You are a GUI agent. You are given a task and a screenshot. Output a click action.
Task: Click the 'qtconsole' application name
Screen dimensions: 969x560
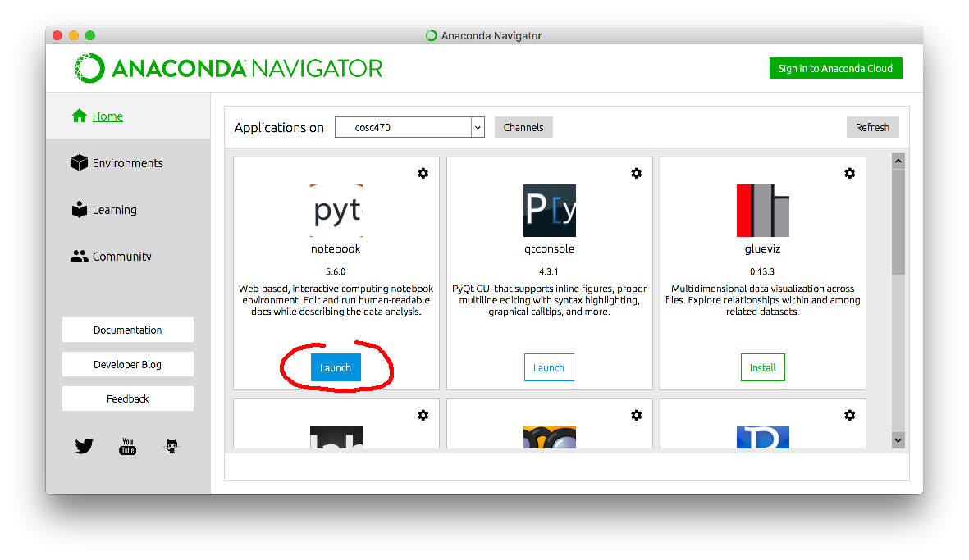click(550, 248)
